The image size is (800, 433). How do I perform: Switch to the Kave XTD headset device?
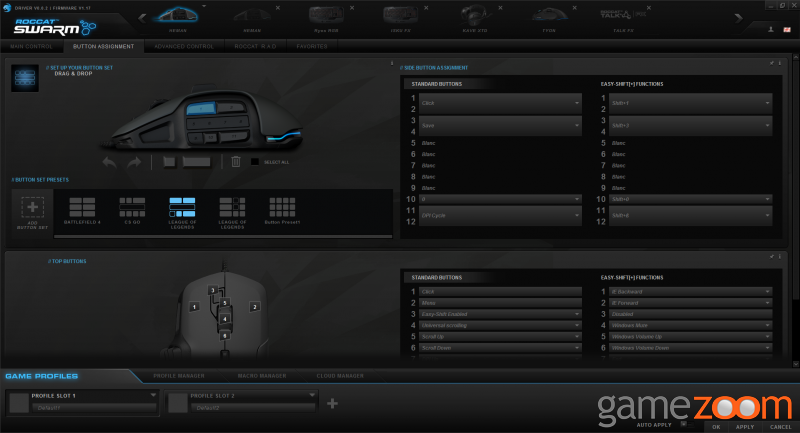point(475,18)
